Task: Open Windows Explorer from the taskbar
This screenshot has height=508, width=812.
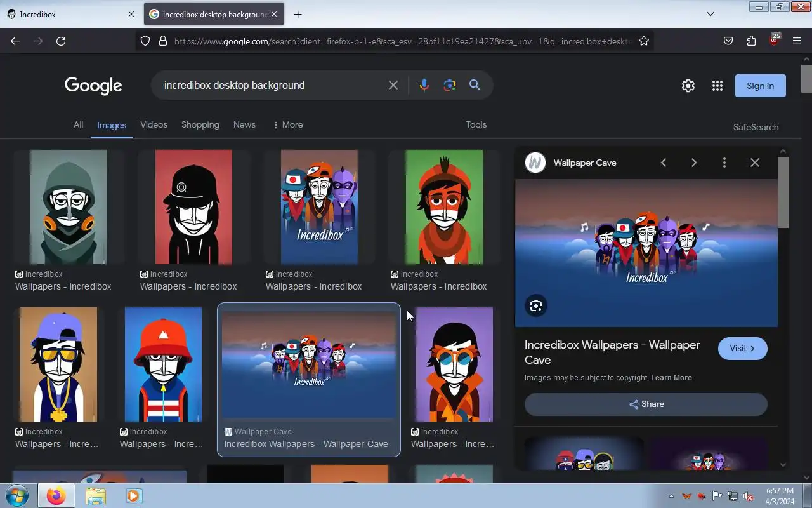Action: coord(96,495)
